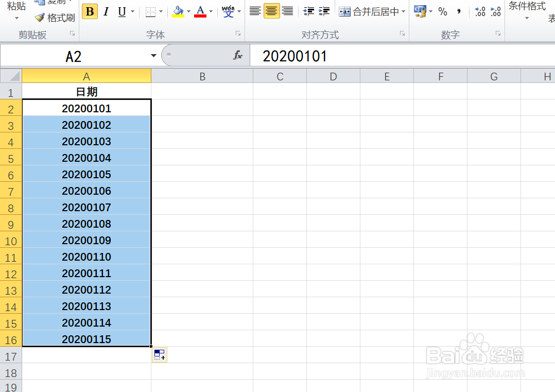Screen dimensions: 555x392
Task: Click cell containing 20200105
Action: [x=86, y=174]
